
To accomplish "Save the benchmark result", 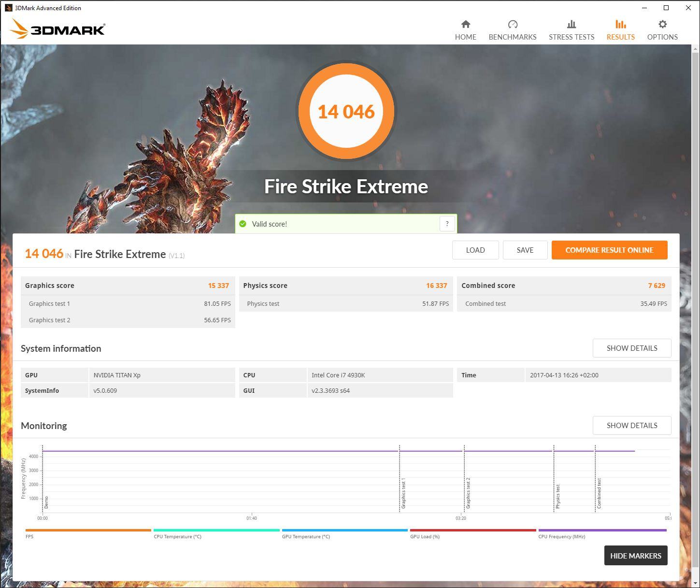I will (525, 250).
